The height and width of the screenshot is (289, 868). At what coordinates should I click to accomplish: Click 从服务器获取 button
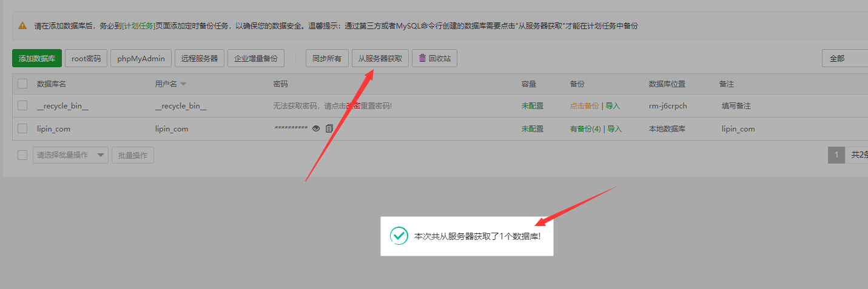380,59
